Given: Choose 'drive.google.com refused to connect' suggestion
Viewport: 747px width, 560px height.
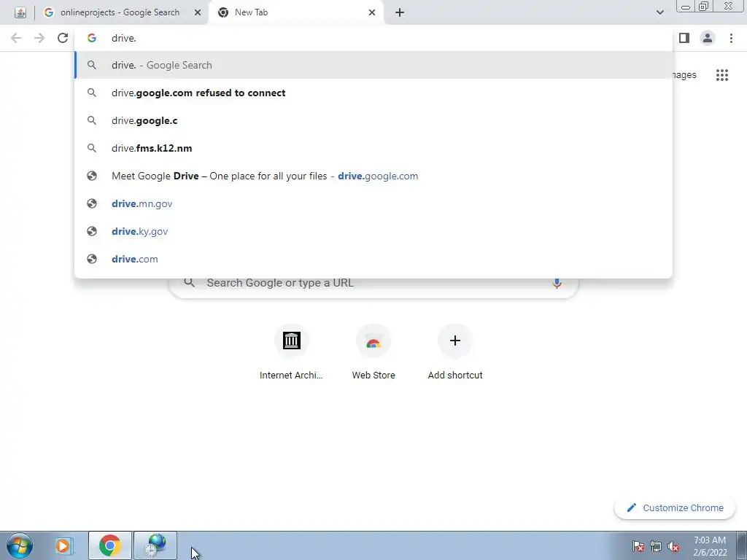Looking at the screenshot, I should [x=373, y=93].
